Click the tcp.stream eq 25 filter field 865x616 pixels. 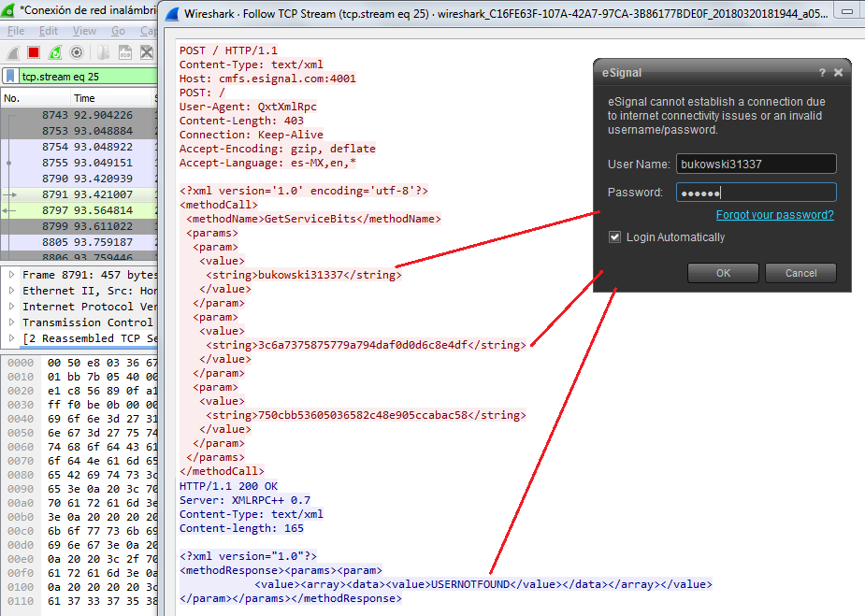point(88,76)
